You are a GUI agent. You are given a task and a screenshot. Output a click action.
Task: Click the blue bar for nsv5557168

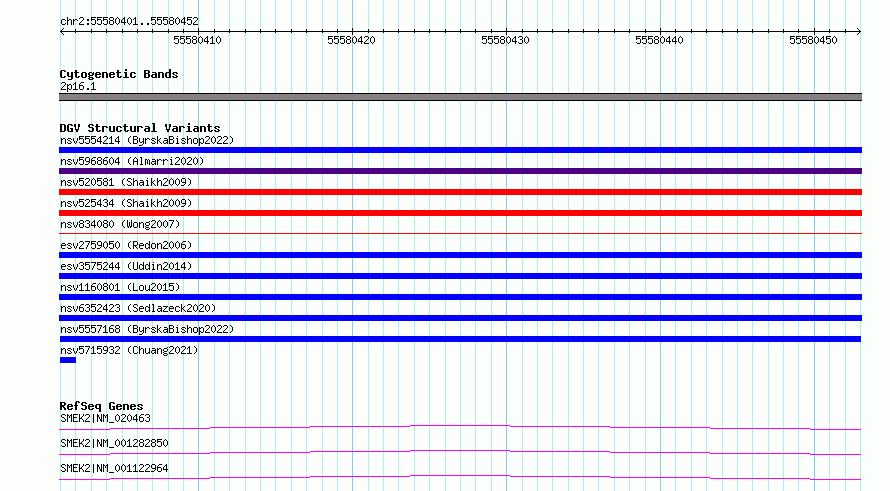pyautogui.click(x=460, y=339)
